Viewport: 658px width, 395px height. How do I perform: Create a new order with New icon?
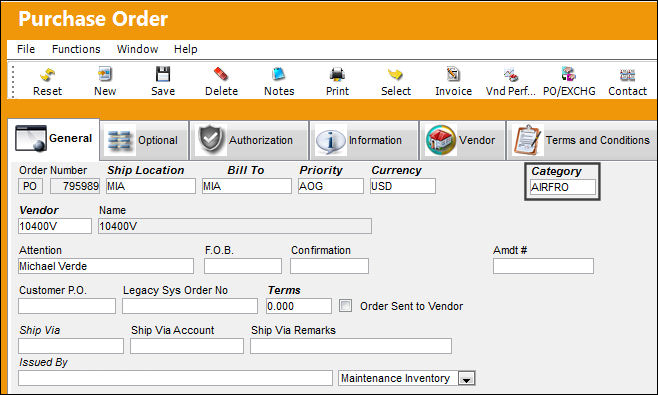coord(105,74)
